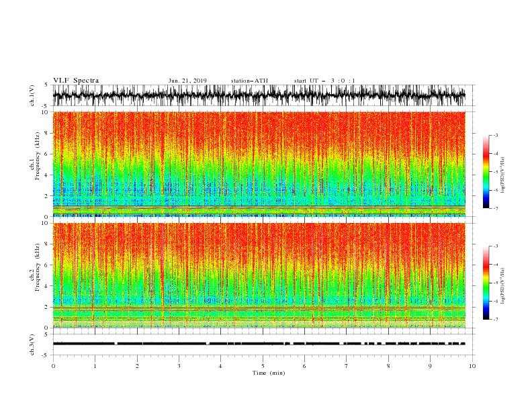Click the "ch.1(V)" waveform axis label

(32, 95)
